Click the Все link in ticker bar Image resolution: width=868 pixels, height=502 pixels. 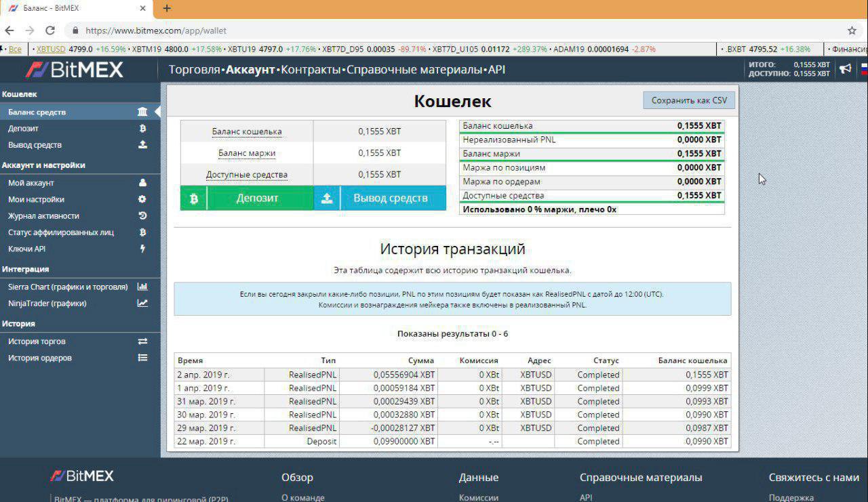(x=15, y=49)
